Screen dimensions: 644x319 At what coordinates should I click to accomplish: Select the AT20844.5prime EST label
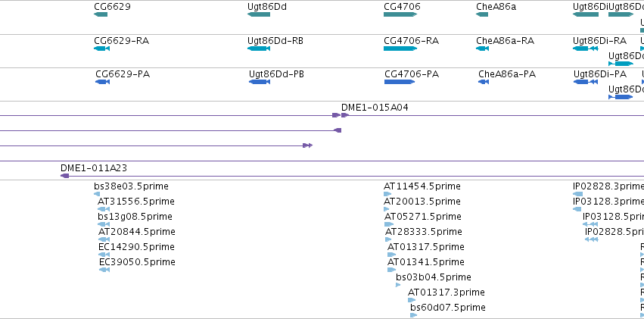coord(137,232)
